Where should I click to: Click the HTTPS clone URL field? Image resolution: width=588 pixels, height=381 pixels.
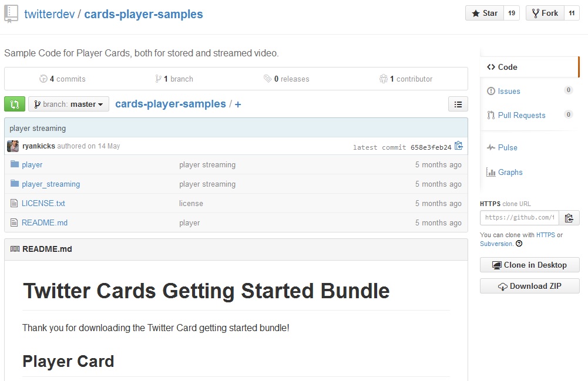(519, 218)
